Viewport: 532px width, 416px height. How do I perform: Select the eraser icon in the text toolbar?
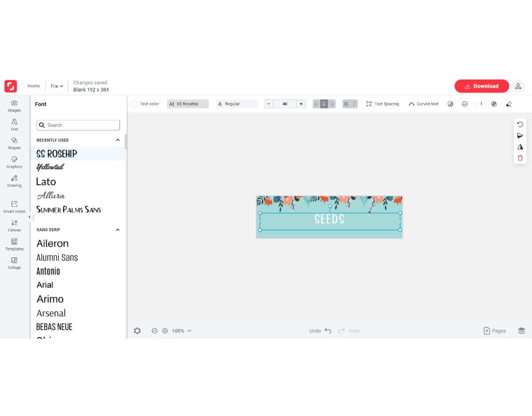(508, 104)
